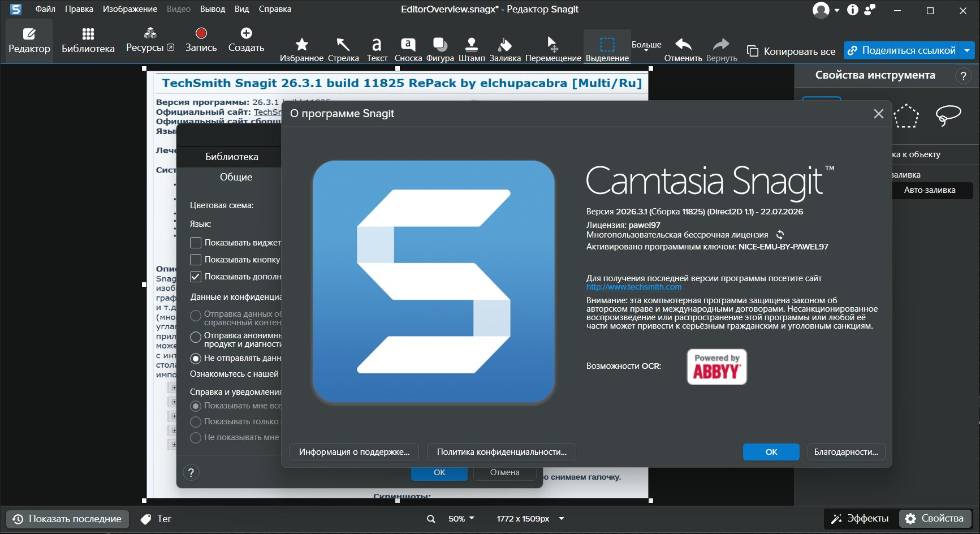Viewport: 980px width, 534px height.
Task: Open the account dropdown arrow
Action: (836, 10)
